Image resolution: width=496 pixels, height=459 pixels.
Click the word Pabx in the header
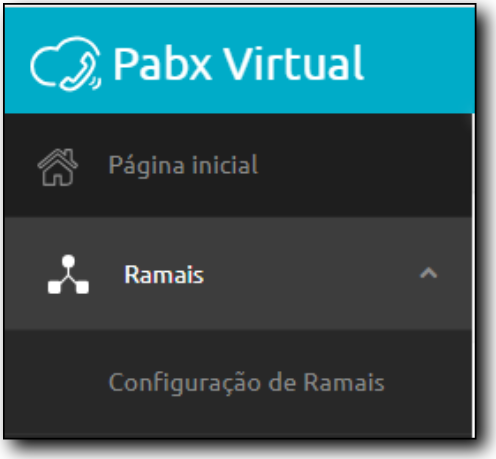[162, 63]
